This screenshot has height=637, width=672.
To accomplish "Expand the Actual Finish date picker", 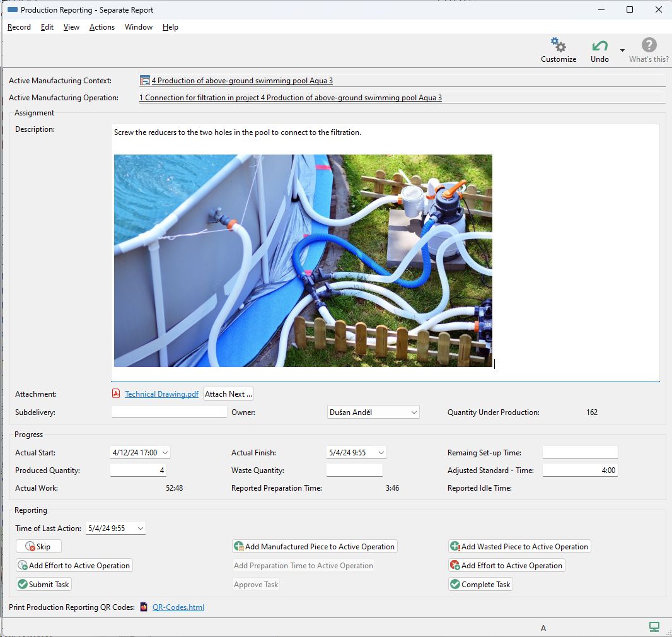I will (x=381, y=453).
